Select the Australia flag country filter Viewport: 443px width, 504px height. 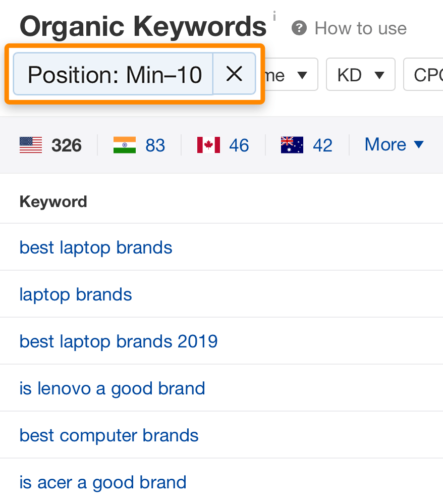(292, 145)
